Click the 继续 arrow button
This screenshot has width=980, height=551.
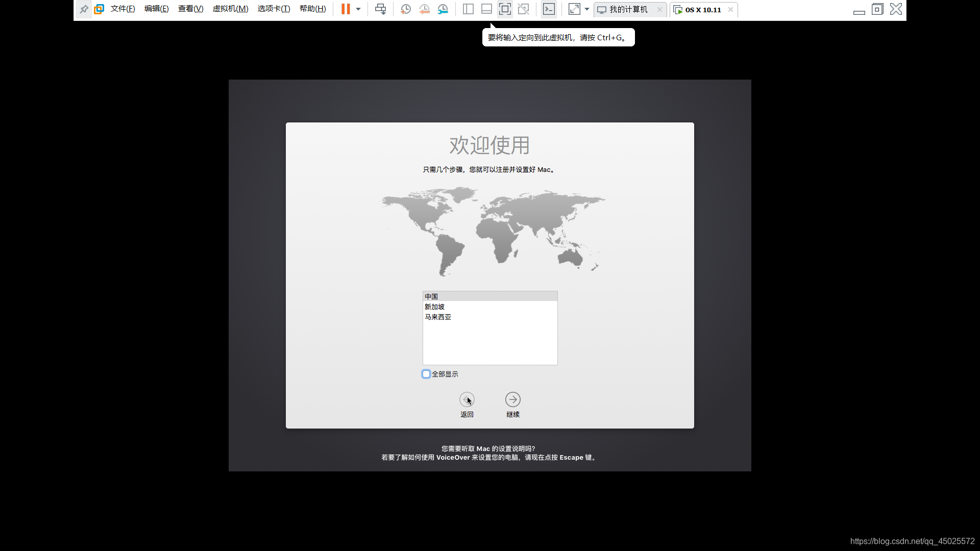[x=513, y=399]
